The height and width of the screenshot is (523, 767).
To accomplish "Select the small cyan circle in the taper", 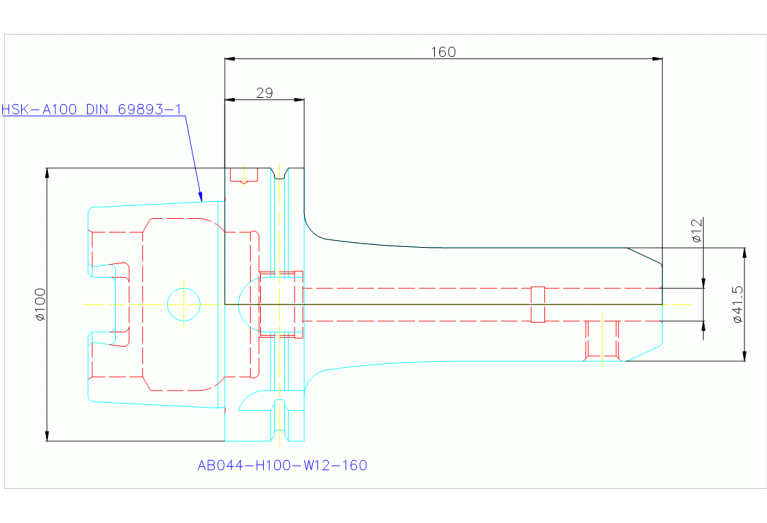I will [184, 304].
